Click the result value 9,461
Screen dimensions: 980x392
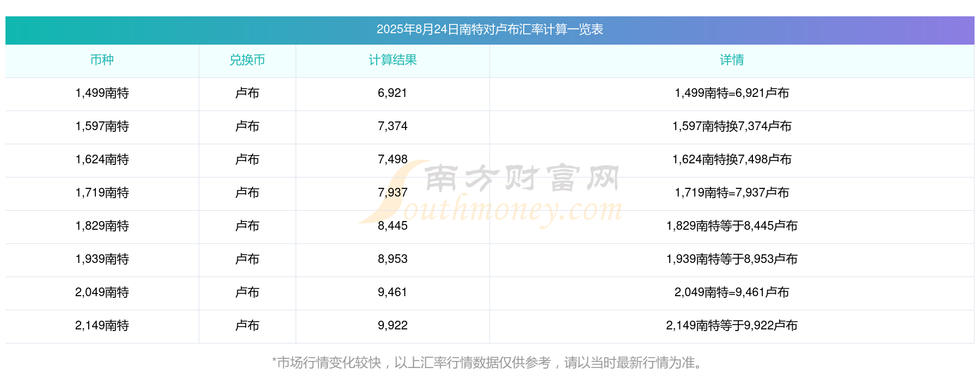click(393, 292)
